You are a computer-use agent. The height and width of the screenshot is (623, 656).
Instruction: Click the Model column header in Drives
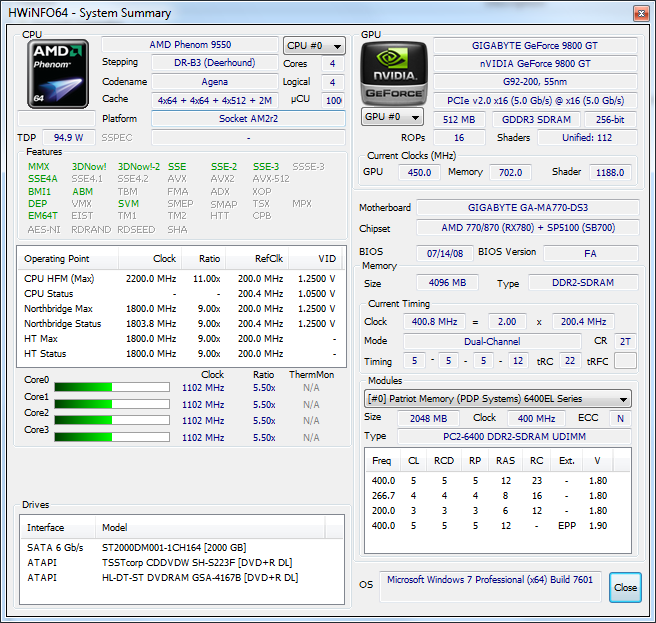coord(210,528)
